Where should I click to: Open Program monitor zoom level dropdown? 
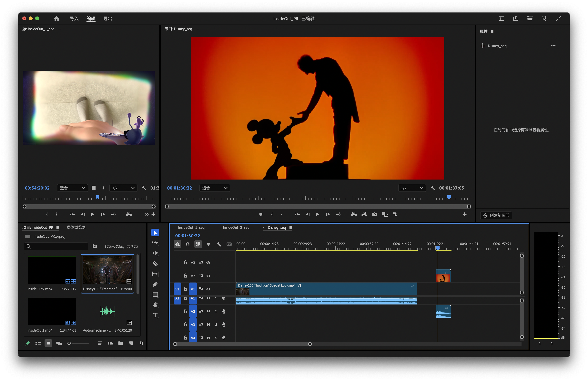tap(215, 188)
